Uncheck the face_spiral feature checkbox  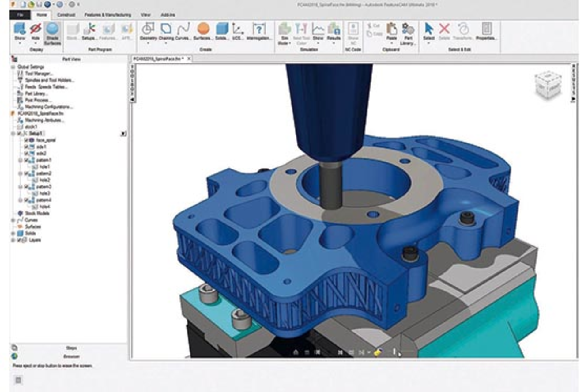point(26,140)
